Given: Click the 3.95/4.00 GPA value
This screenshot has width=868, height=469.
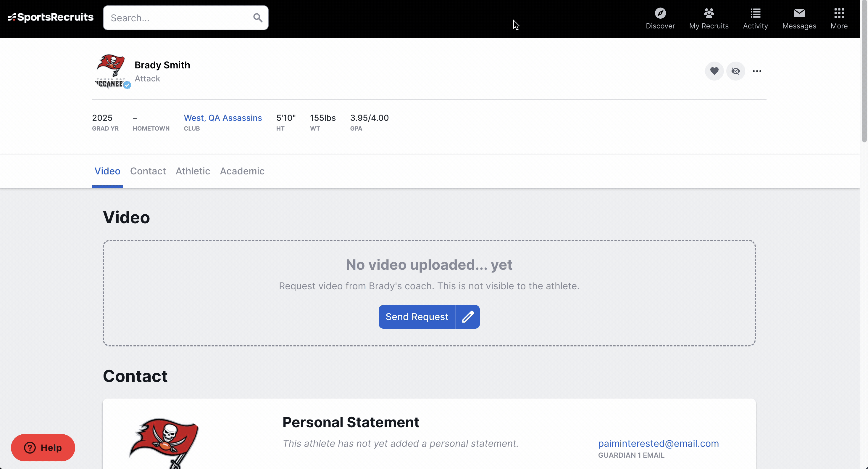Looking at the screenshot, I should (369, 118).
